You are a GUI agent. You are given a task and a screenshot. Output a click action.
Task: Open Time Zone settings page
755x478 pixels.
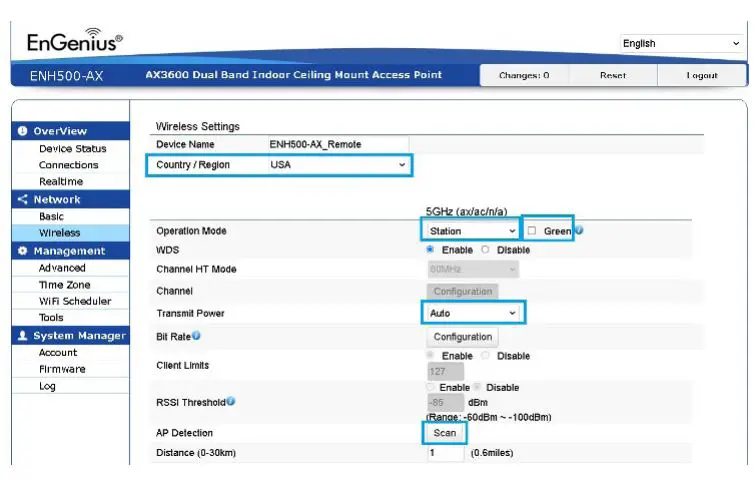(65, 284)
